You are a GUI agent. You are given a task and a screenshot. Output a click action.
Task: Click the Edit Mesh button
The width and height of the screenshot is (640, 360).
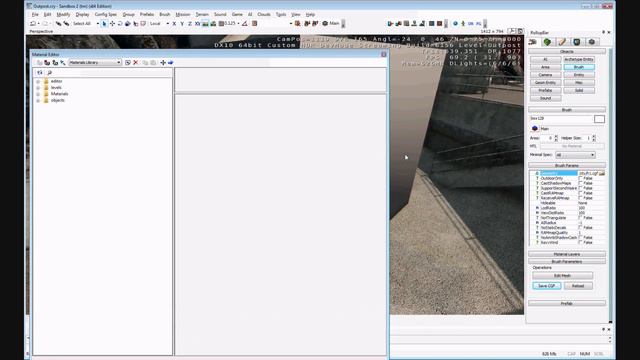click(x=562, y=276)
